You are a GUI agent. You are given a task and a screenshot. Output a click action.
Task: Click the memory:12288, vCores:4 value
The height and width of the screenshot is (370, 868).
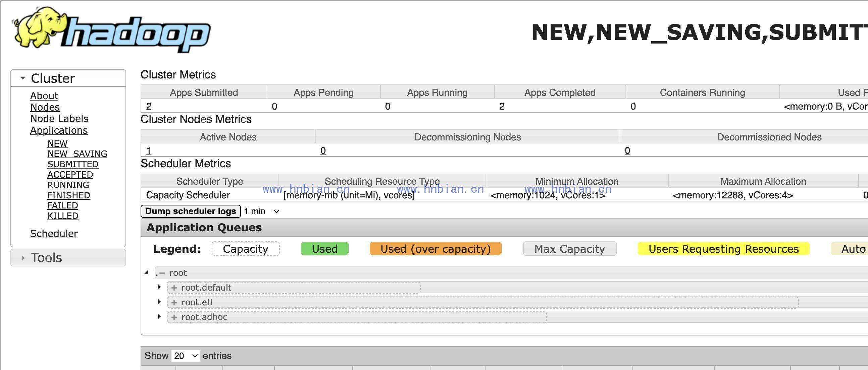[733, 195]
